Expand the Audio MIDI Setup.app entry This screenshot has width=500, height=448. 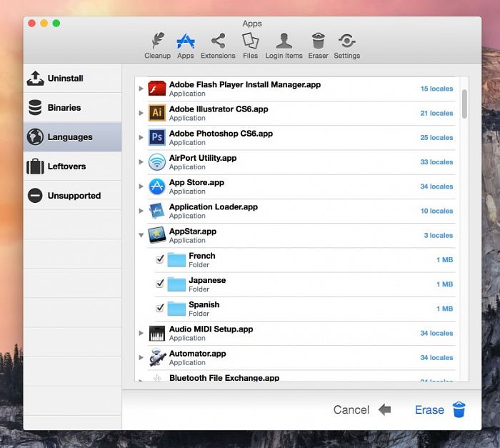click(141, 333)
